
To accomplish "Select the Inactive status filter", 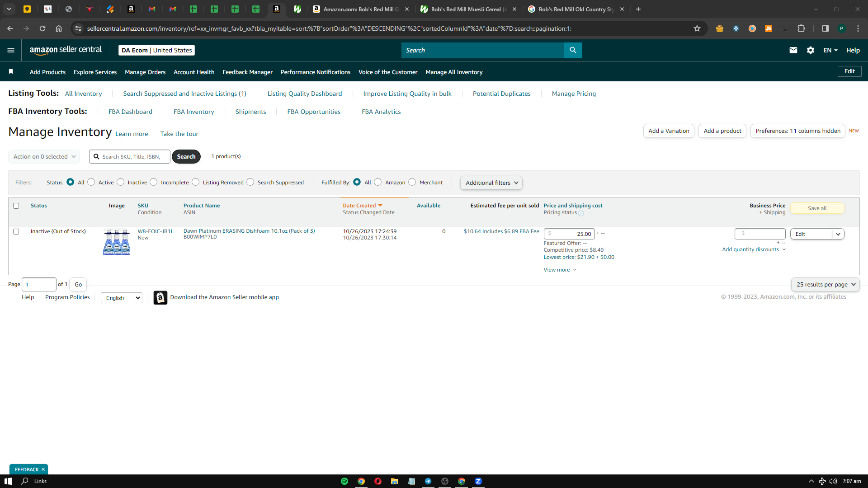I will pos(121,182).
